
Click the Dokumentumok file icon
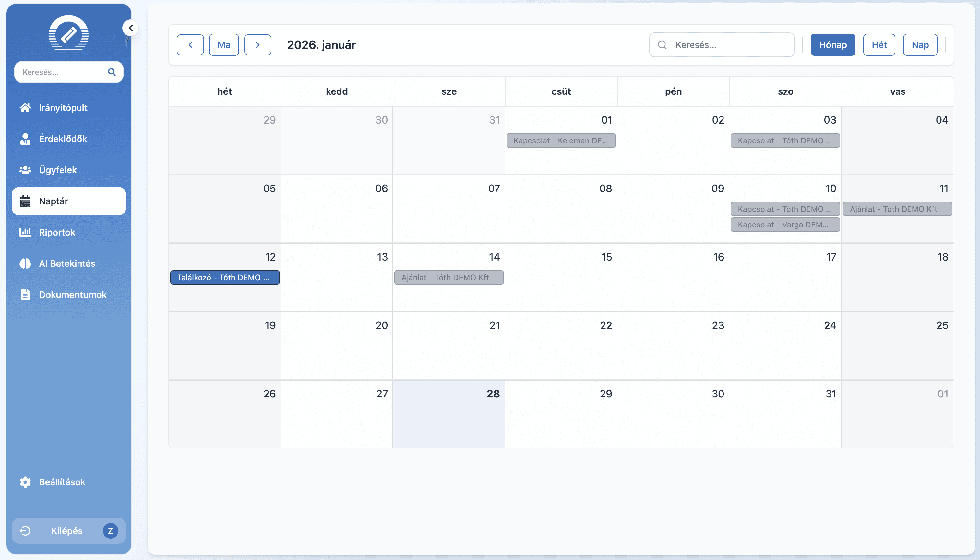25,295
